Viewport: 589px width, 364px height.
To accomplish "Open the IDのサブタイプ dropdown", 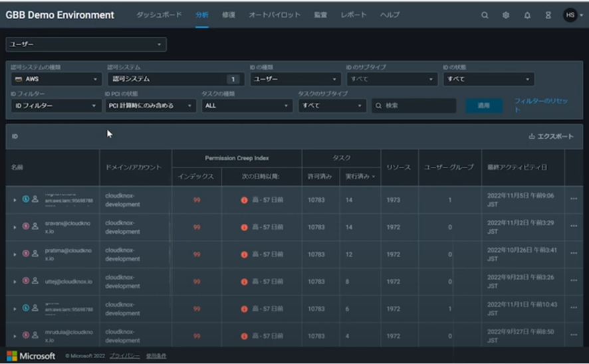I will [x=392, y=79].
